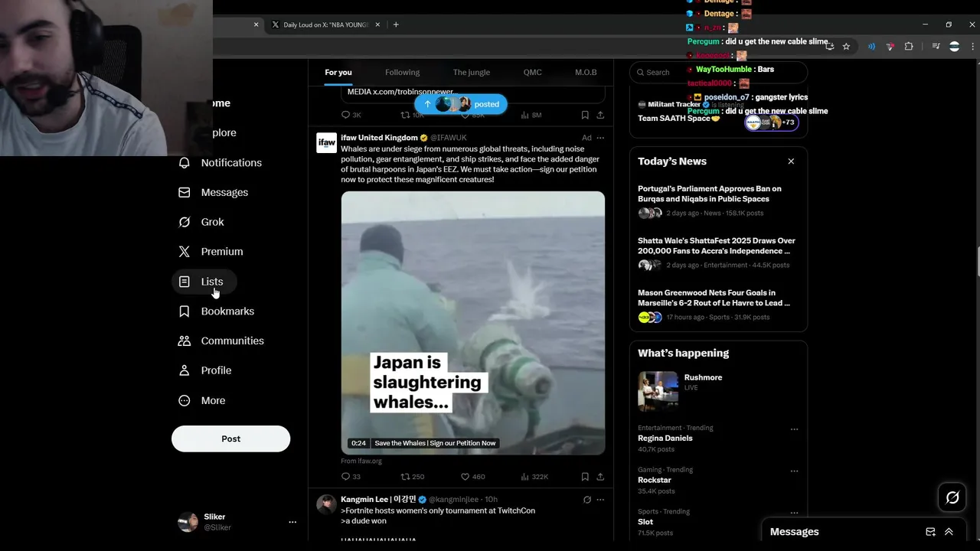Bookmark the top MEDIA post

(x=585, y=115)
